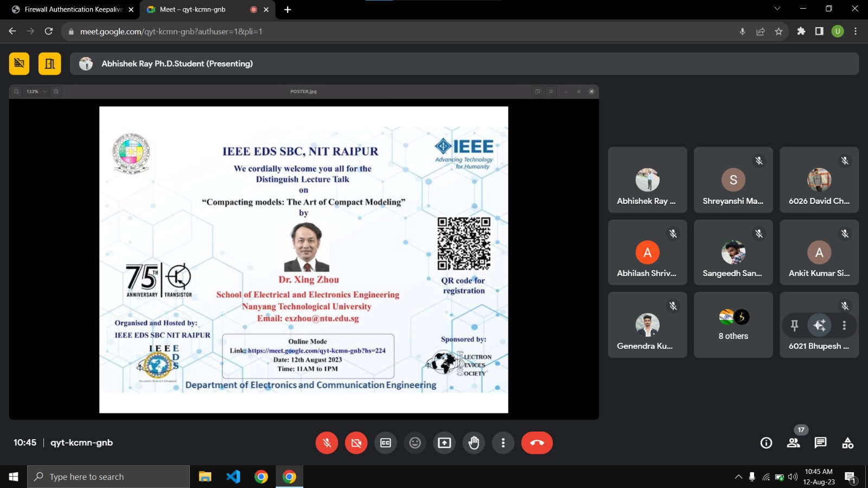Leave the call with the red hang-up button
This screenshot has width=868, height=488.
[537, 443]
